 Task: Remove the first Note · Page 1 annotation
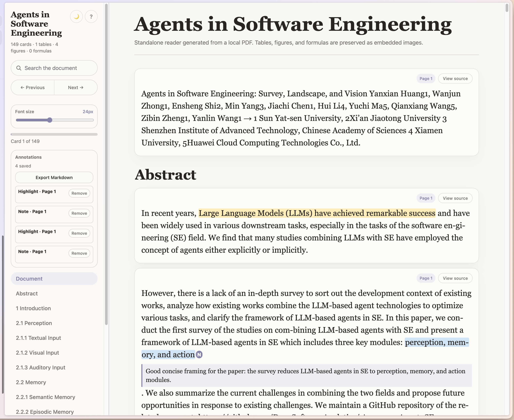click(79, 213)
